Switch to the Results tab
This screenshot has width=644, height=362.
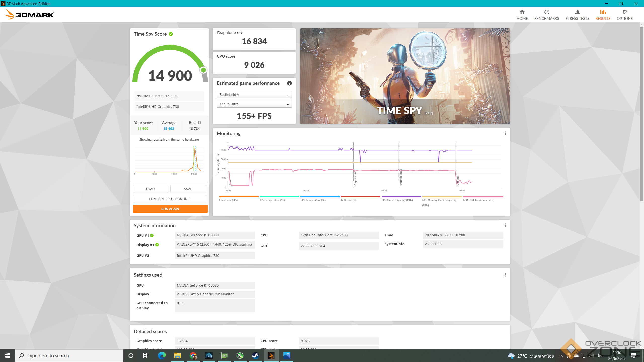(603, 15)
